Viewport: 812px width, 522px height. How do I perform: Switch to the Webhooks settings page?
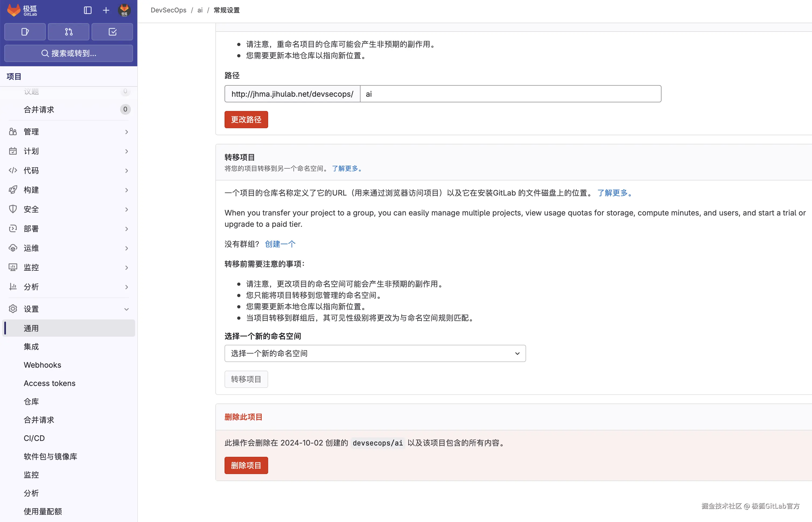click(42, 365)
